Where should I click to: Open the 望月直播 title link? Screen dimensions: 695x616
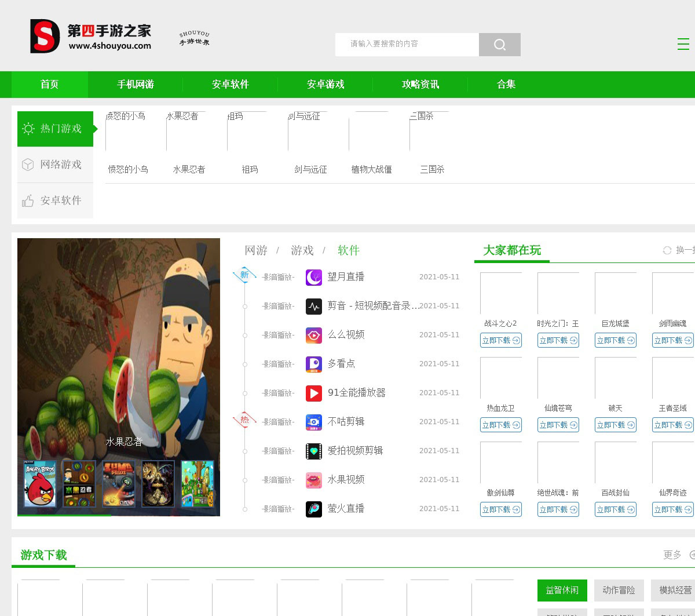(346, 277)
